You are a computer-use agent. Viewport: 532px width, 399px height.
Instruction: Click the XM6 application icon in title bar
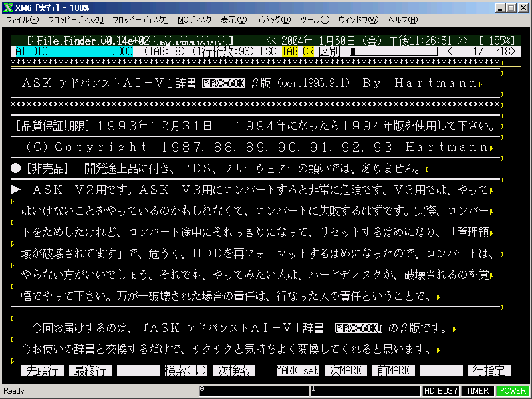tap(8, 7)
